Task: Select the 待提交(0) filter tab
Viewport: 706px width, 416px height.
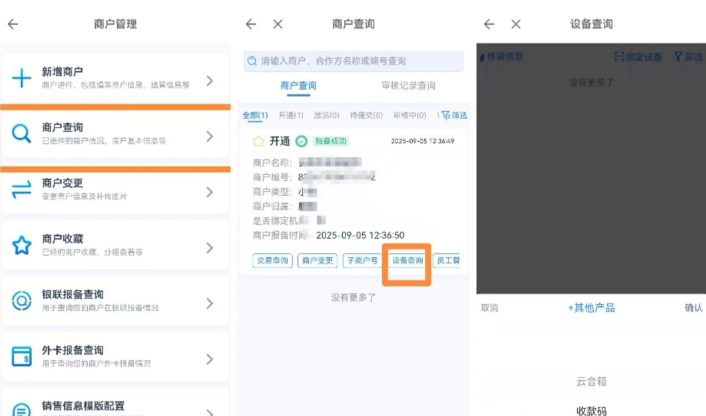Action: pyautogui.click(x=367, y=115)
